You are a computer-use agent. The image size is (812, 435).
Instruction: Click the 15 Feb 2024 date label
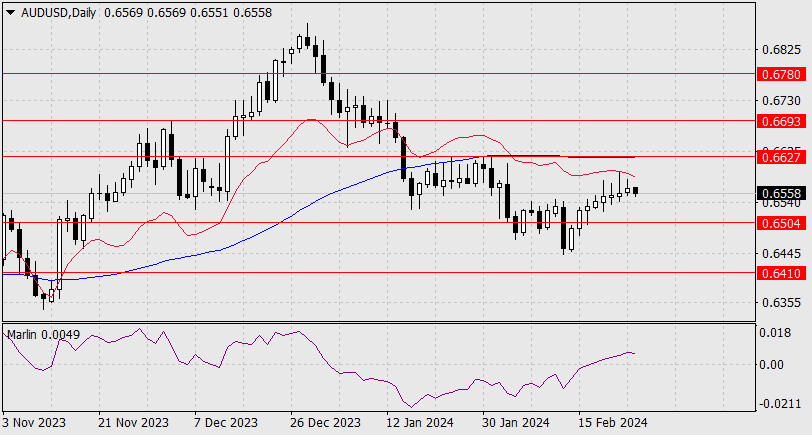pyautogui.click(x=613, y=423)
